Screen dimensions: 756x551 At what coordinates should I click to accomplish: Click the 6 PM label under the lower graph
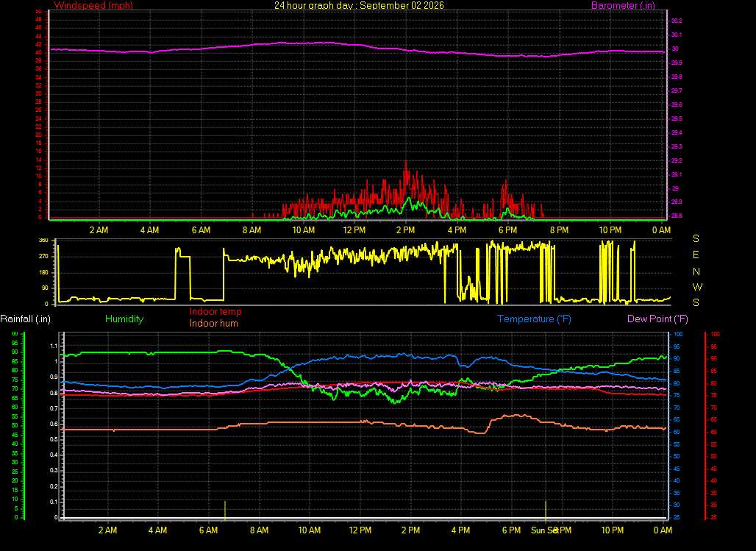click(x=512, y=530)
